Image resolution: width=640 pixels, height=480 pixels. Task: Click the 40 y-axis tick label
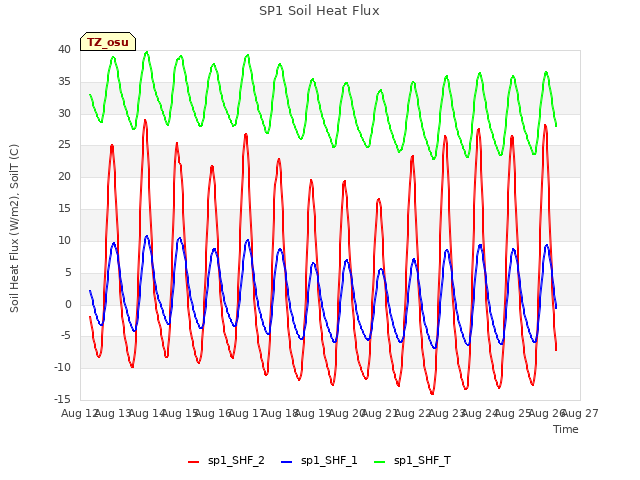pos(64,49)
